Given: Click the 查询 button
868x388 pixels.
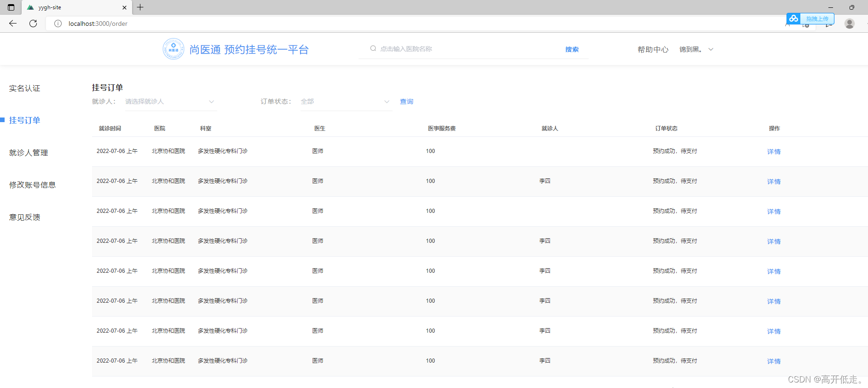Looking at the screenshot, I should (406, 101).
